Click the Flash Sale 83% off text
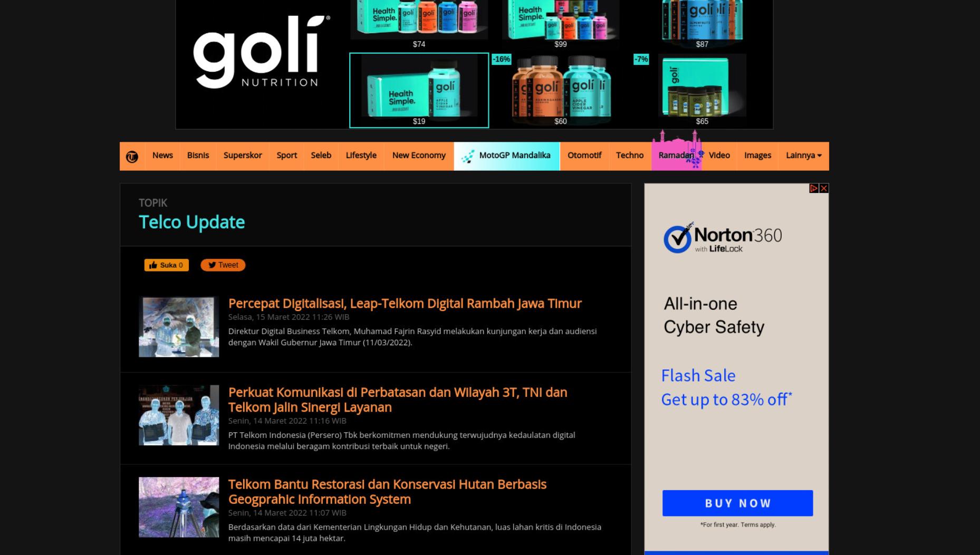Screen dimensions: 980x555 point(726,388)
